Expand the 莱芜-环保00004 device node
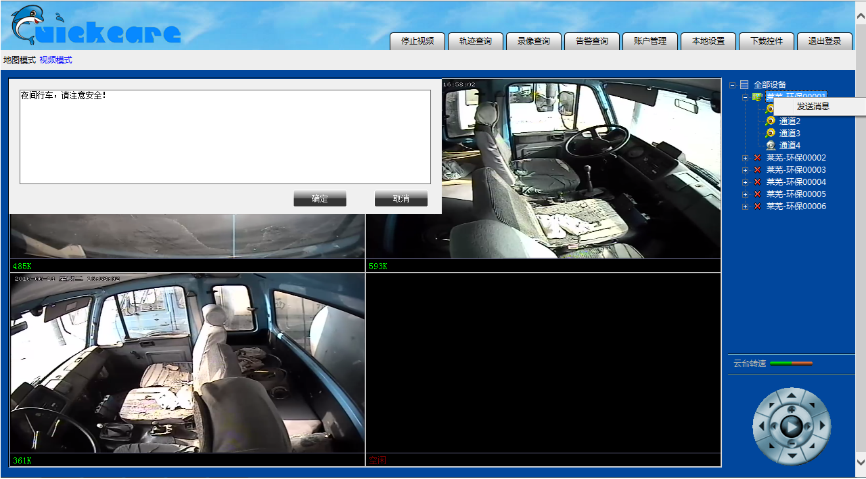The width and height of the screenshot is (866, 479). pos(744,182)
